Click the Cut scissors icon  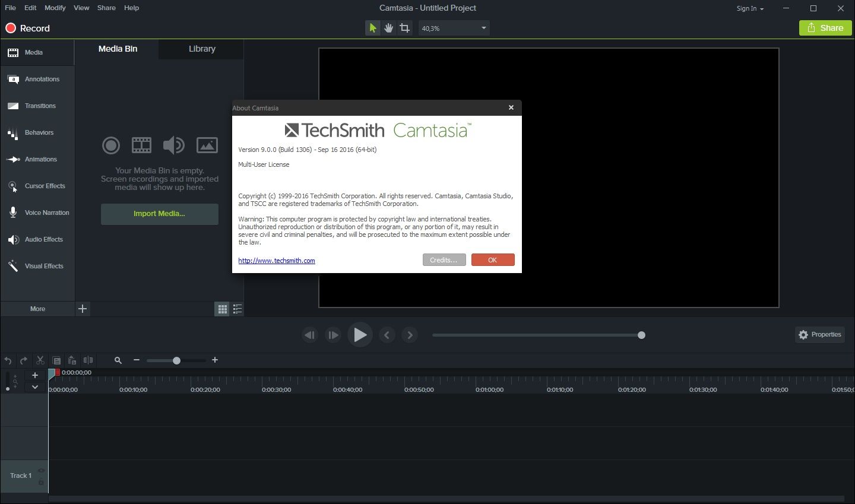click(x=40, y=360)
